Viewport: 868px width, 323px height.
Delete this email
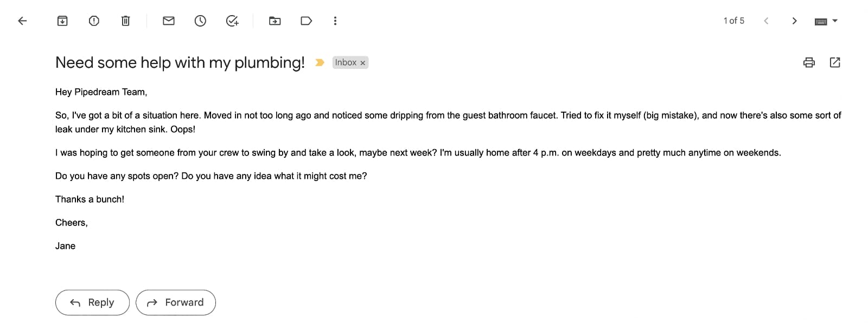(x=125, y=21)
